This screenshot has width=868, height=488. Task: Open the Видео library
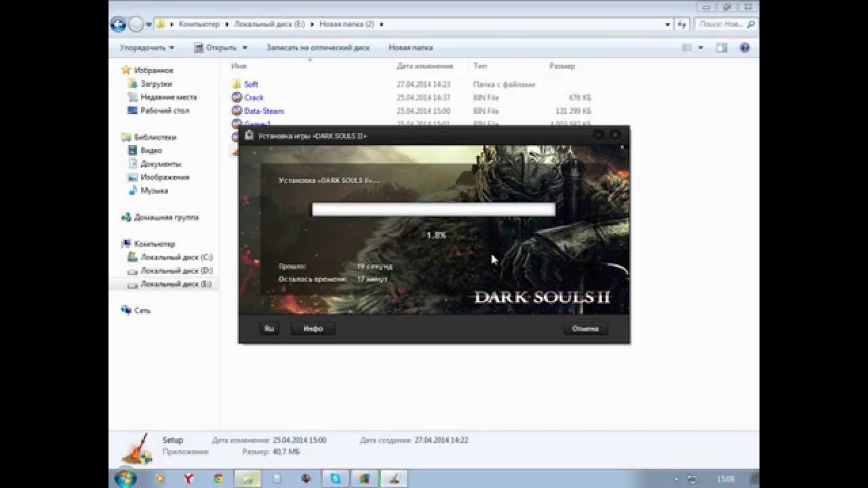point(151,150)
